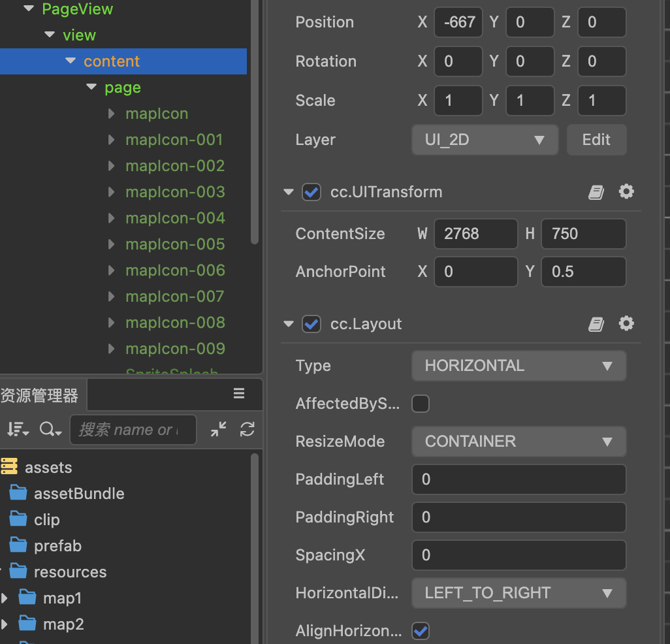Image resolution: width=670 pixels, height=644 pixels.
Task: Disable the cc.Layout component checkbox
Action: (x=311, y=324)
